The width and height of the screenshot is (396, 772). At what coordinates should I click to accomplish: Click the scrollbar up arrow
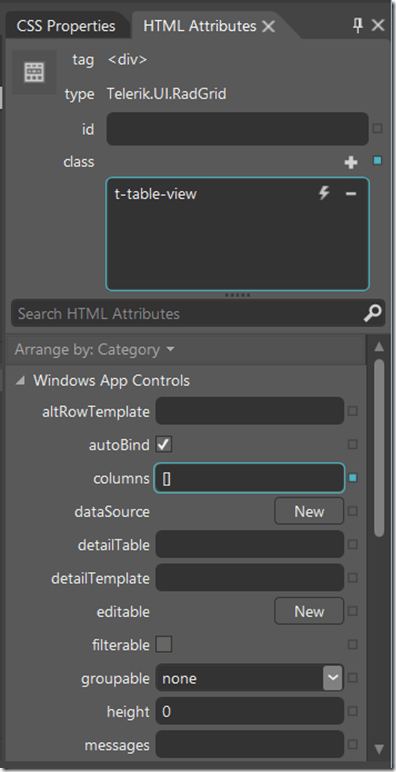pyautogui.click(x=379, y=347)
